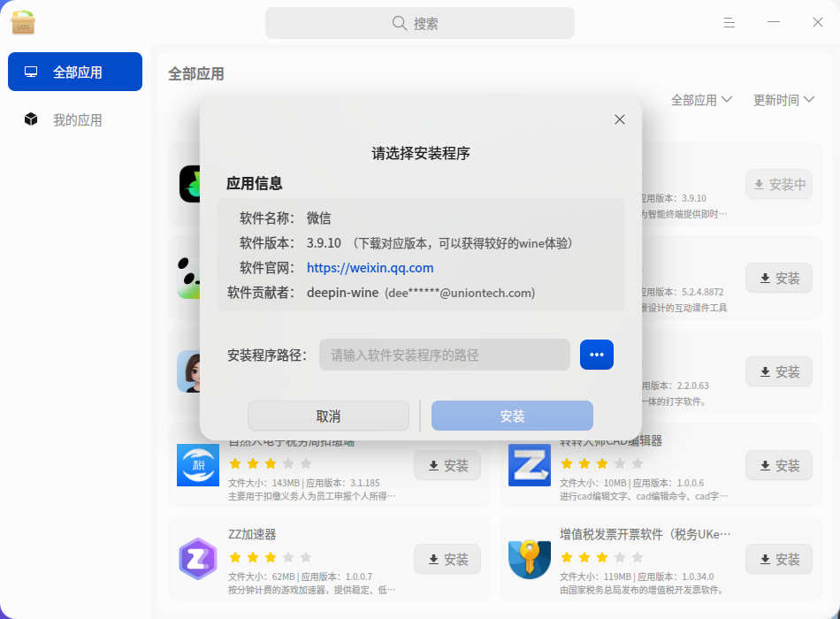840x619 pixels.
Task: Minimize the app store window
Action: click(774, 22)
